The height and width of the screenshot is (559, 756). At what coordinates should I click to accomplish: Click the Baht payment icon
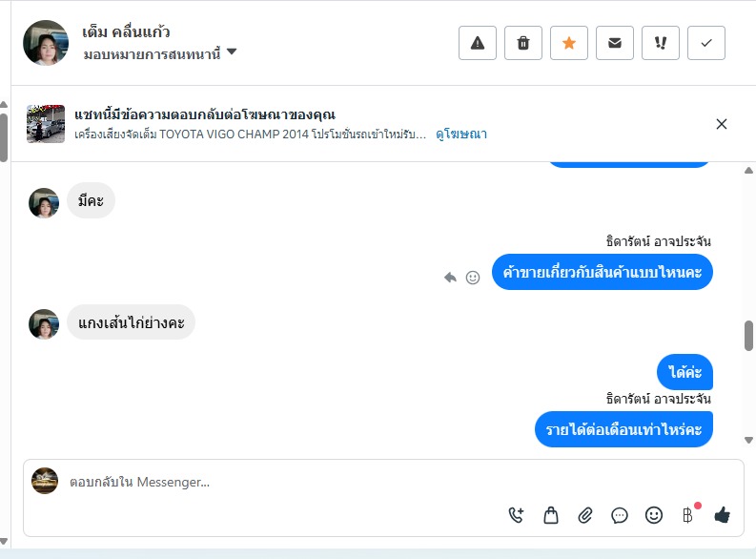click(x=687, y=515)
